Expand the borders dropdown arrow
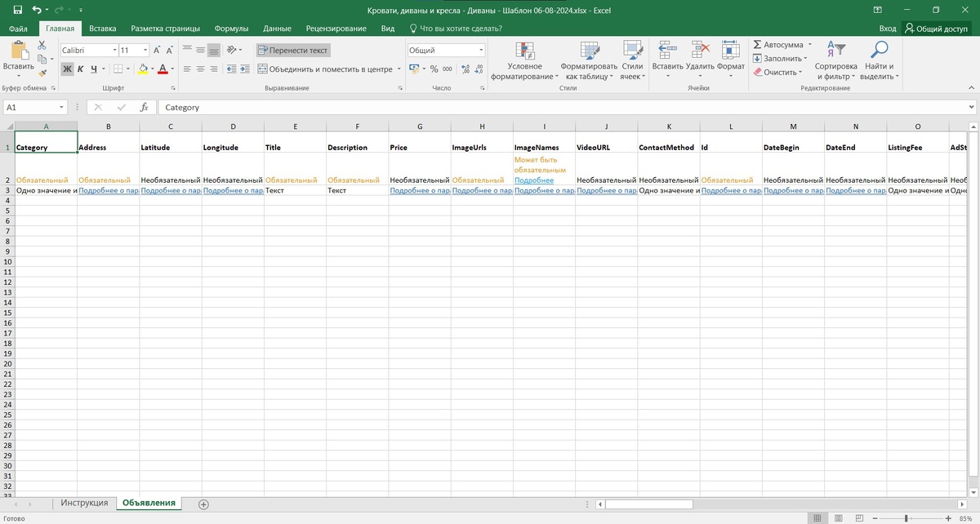Screen dimensions: 980x524 pyautogui.click(x=127, y=69)
